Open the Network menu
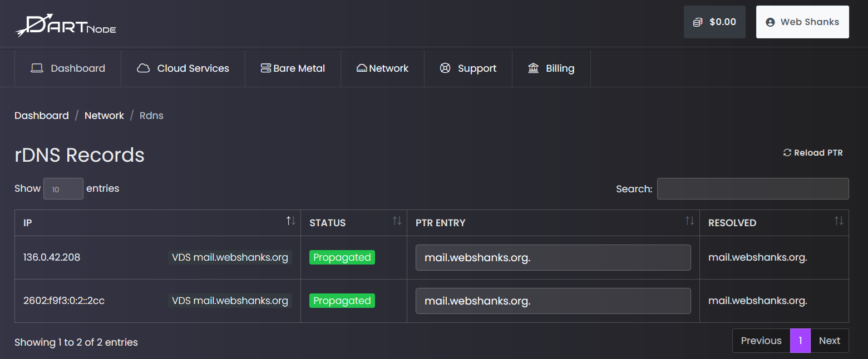 382,68
